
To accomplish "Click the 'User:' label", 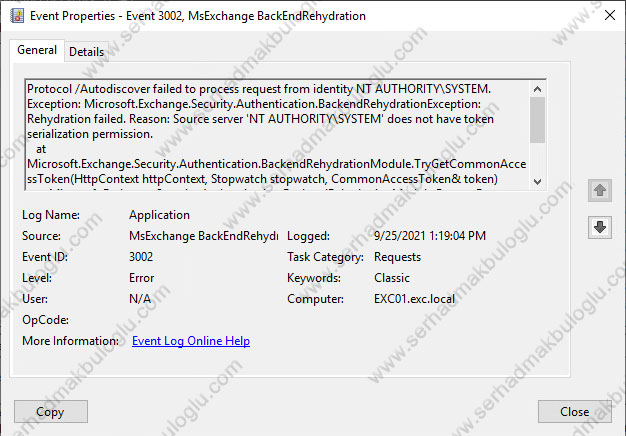I will point(35,299).
